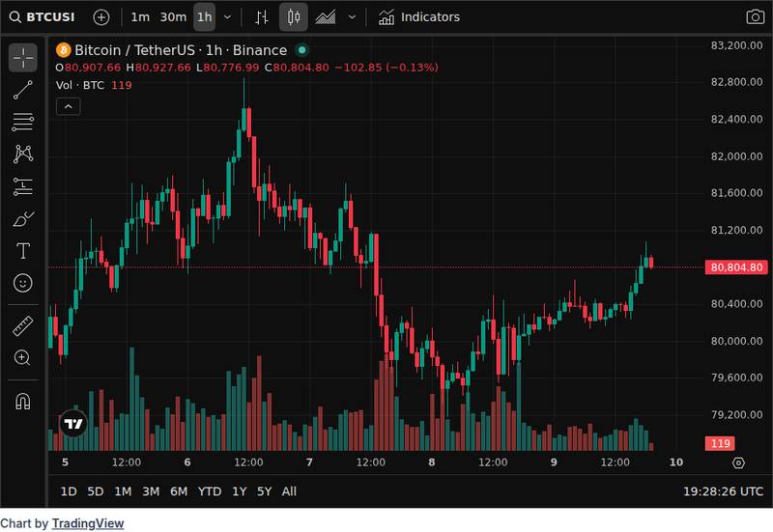Image resolution: width=773 pixels, height=532 pixels.
Task: Select the Text annotation tool
Action: (x=22, y=251)
